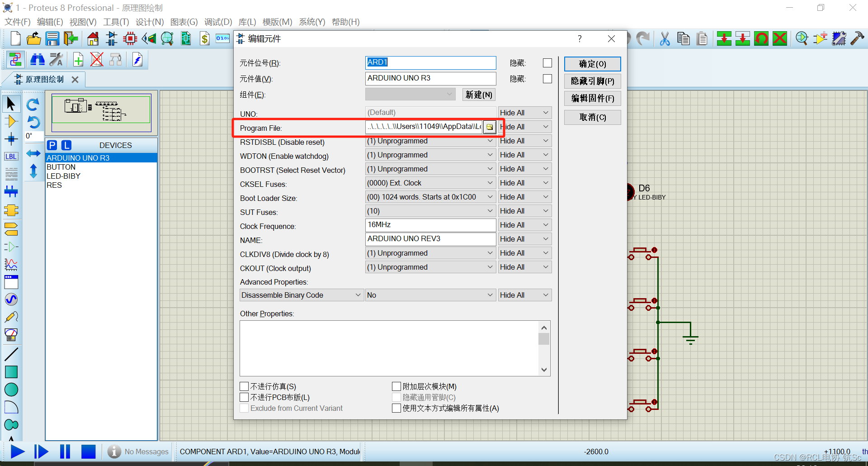The height and width of the screenshot is (466, 868).
Task: Open the 编辑(E) menu
Action: pos(50,22)
